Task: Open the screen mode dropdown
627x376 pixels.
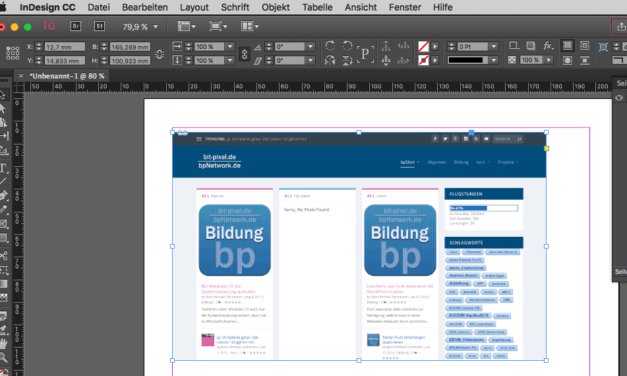Action: coord(218,26)
